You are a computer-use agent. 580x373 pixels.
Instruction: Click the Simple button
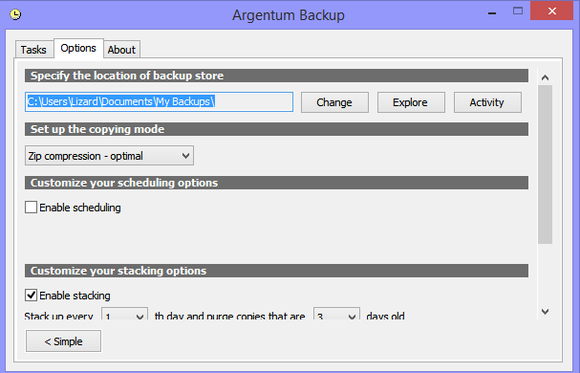click(63, 341)
